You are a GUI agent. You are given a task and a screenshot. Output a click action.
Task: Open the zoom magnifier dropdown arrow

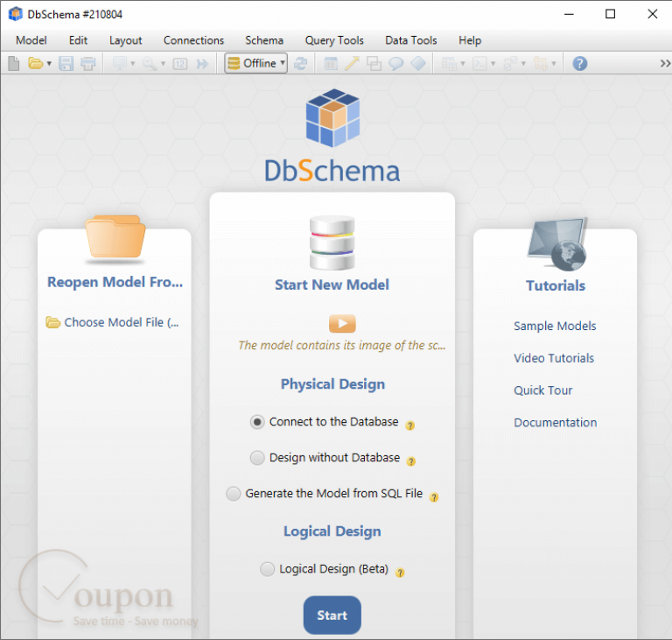[163, 64]
